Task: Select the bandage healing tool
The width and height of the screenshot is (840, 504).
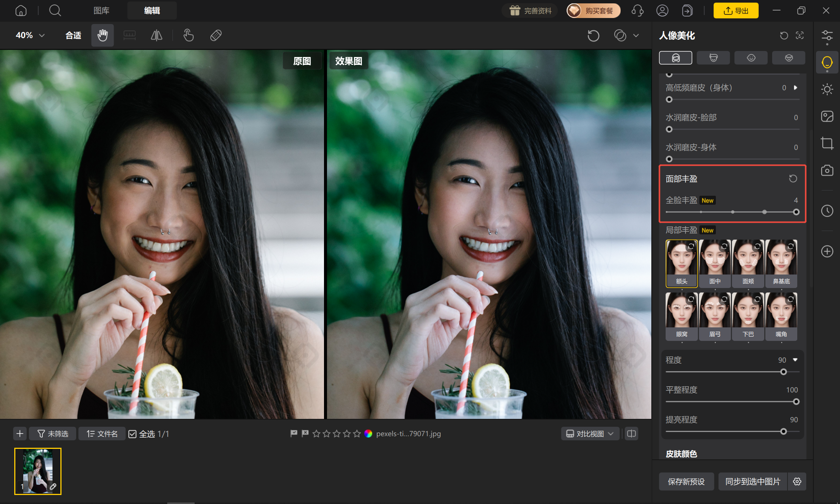Action: point(216,35)
